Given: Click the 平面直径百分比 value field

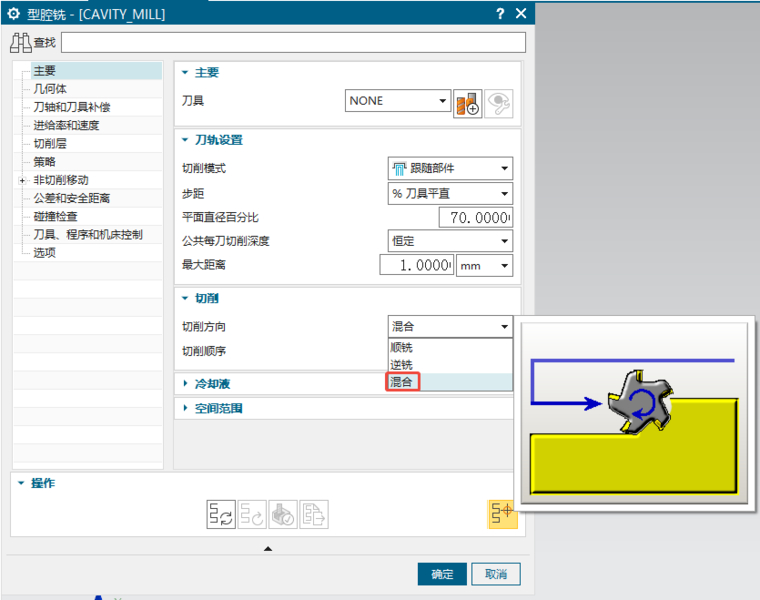Looking at the screenshot, I should 475,218.
